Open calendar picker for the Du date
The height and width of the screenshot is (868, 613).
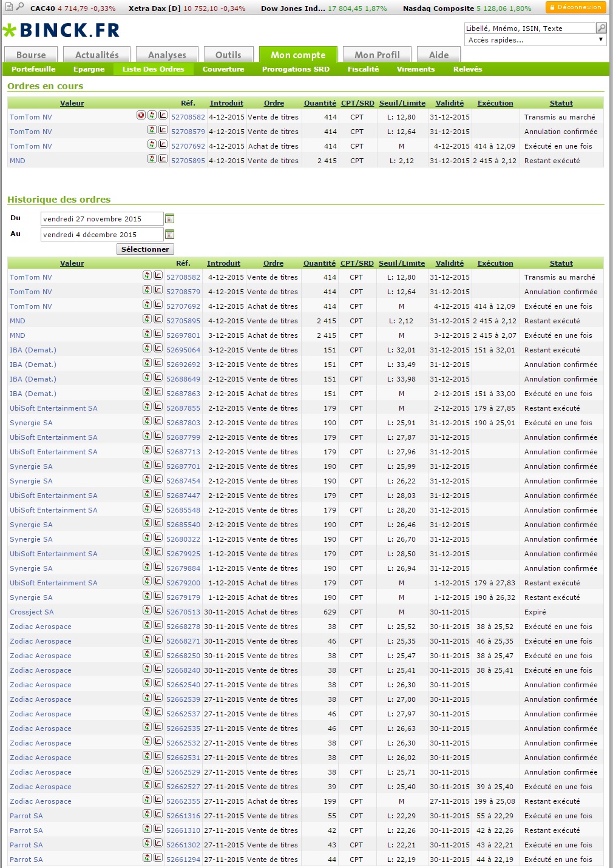click(170, 218)
